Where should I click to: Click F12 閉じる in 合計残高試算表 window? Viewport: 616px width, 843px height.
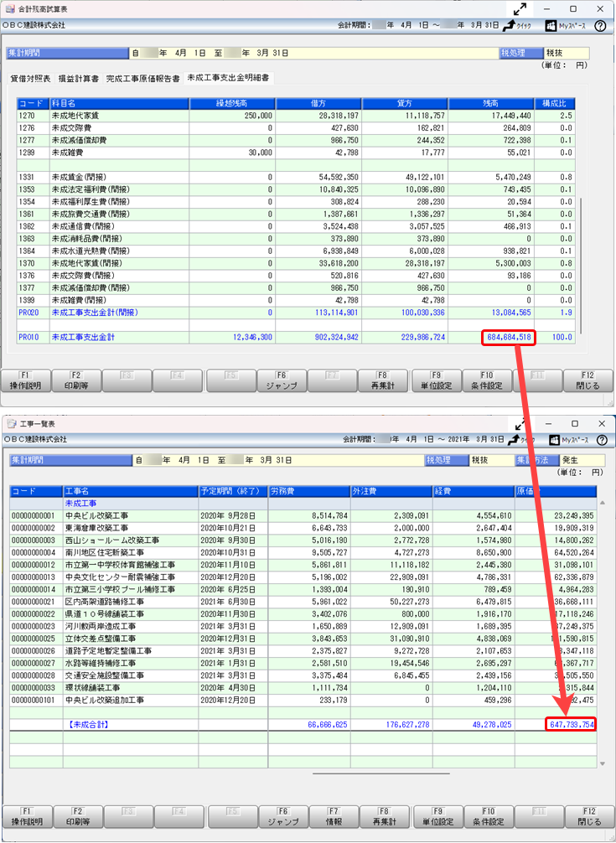(x=588, y=380)
